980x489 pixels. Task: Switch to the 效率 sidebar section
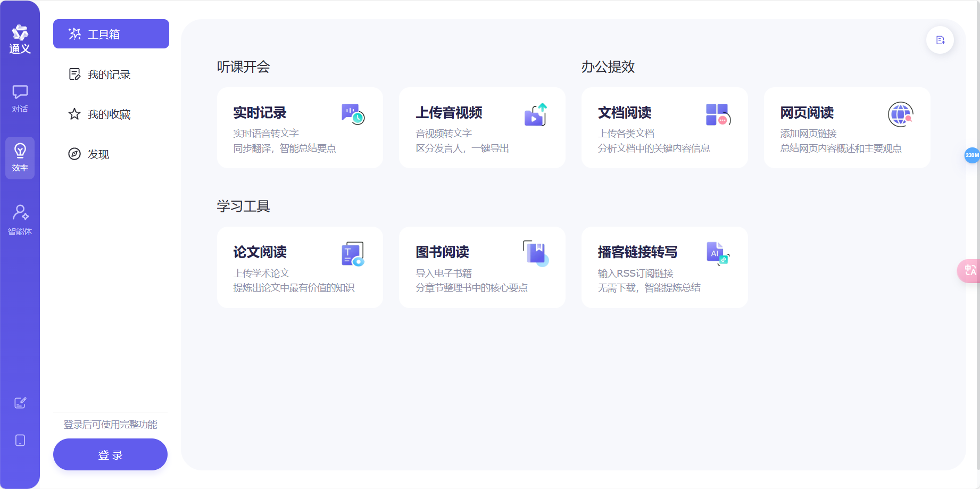(x=20, y=158)
